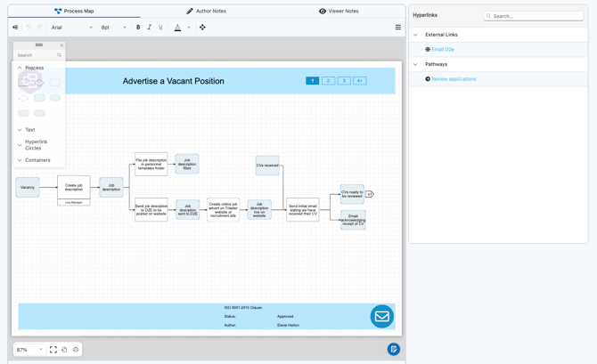Click the round envelope email icon
Viewport: 597px width, 364px height.
tap(381, 316)
